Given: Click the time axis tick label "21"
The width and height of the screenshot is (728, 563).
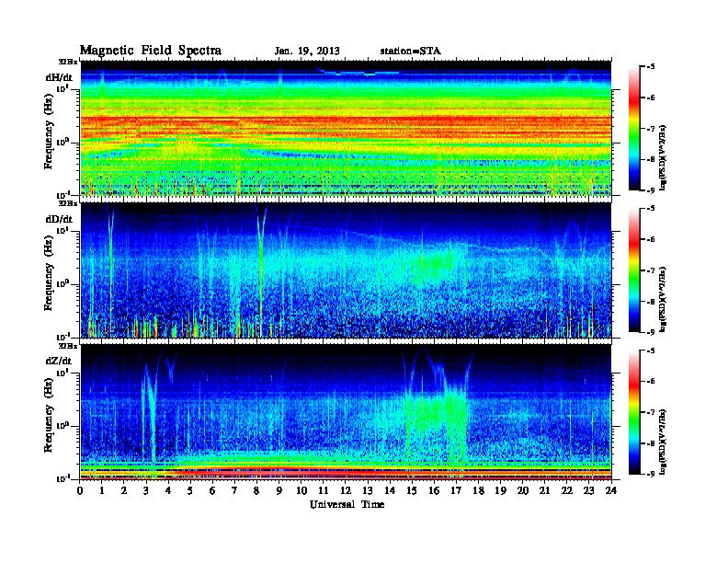Looking at the screenshot, I should point(544,491).
